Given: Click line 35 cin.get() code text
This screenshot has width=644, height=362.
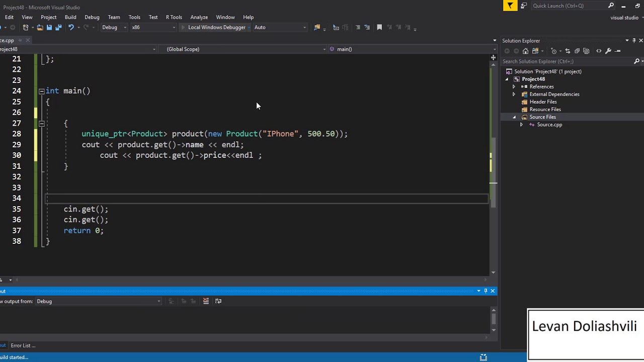Looking at the screenshot, I should [86, 209].
